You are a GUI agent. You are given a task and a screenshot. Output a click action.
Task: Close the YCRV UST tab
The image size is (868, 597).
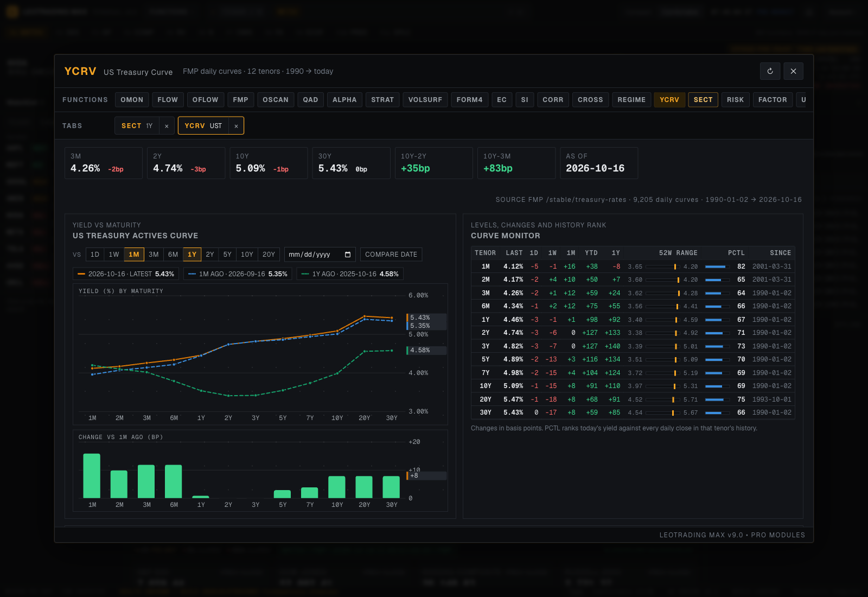coord(236,126)
